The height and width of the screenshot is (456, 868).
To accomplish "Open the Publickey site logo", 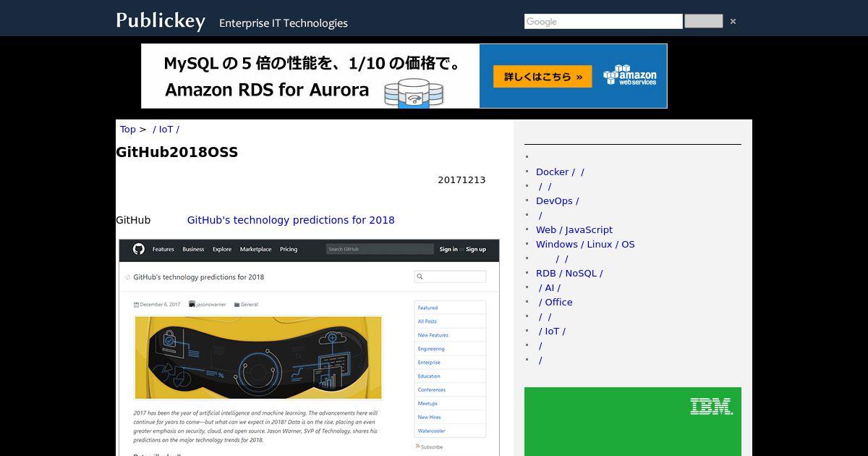I will tap(161, 21).
